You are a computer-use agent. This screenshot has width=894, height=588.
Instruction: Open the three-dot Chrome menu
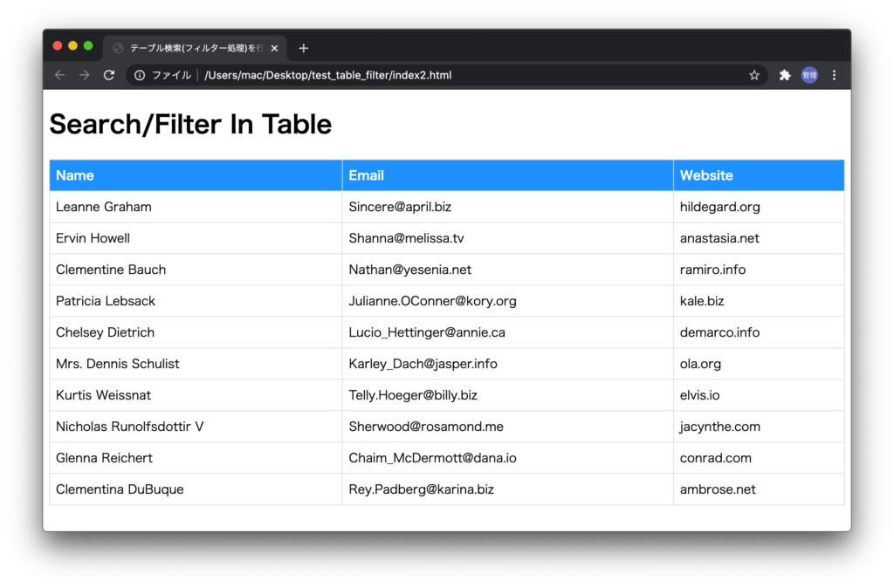pyautogui.click(x=834, y=75)
